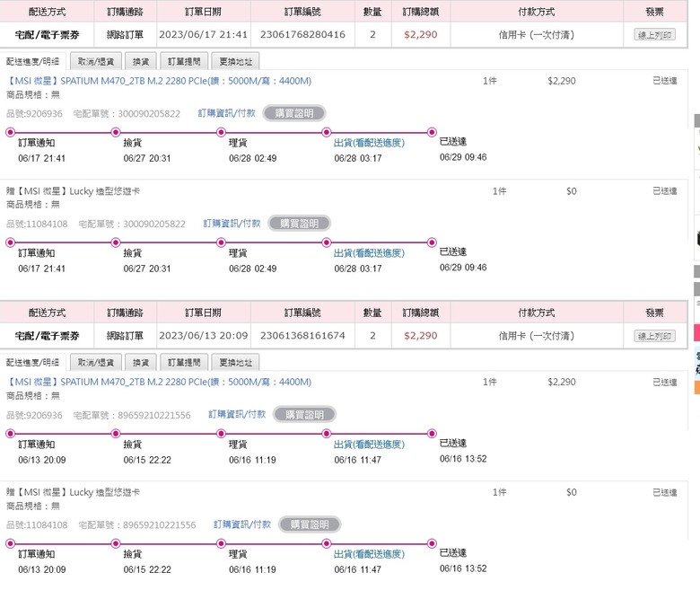Switch to 更換地址 tab of 06/13 order
The image size is (700, 599).
coord(235,363)
